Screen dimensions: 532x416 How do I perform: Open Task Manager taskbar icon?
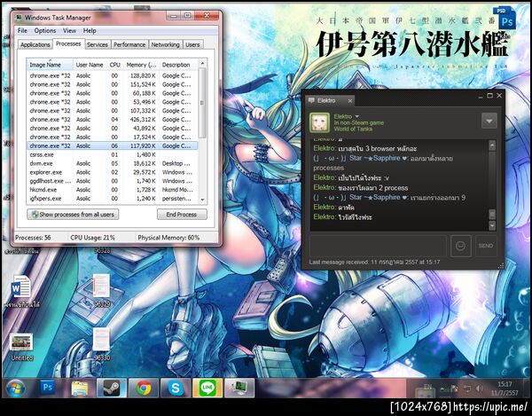[x=239, y=389]
